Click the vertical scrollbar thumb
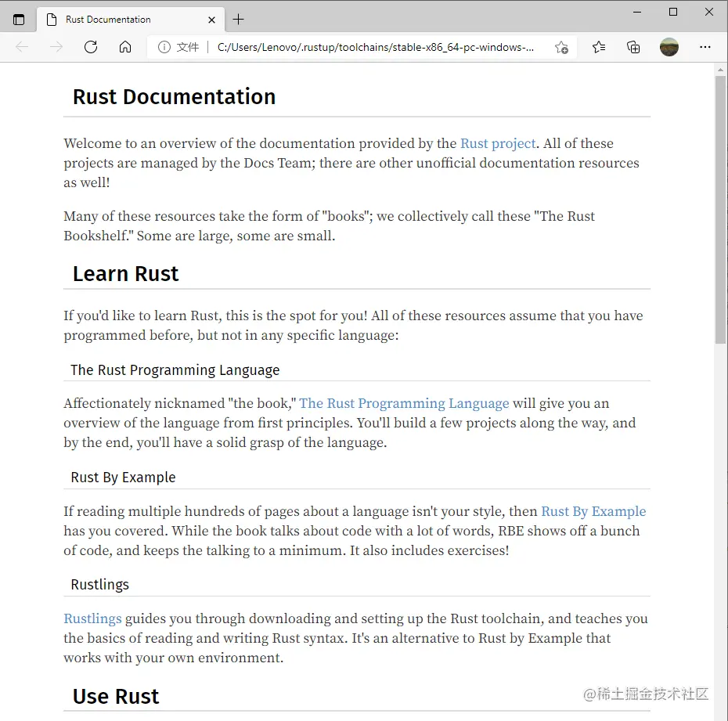The width and height of the screenshot is (728, 721). point(720,210)
